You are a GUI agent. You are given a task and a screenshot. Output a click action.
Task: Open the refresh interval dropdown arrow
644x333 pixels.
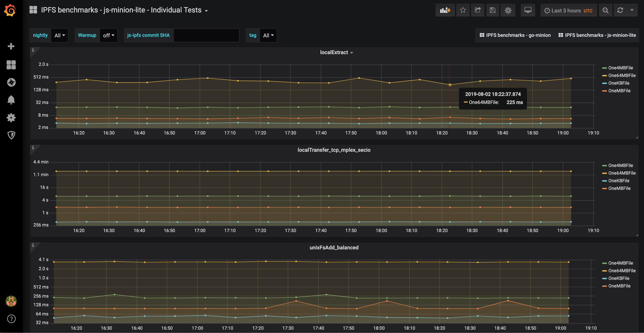click(x=632, y=10)
